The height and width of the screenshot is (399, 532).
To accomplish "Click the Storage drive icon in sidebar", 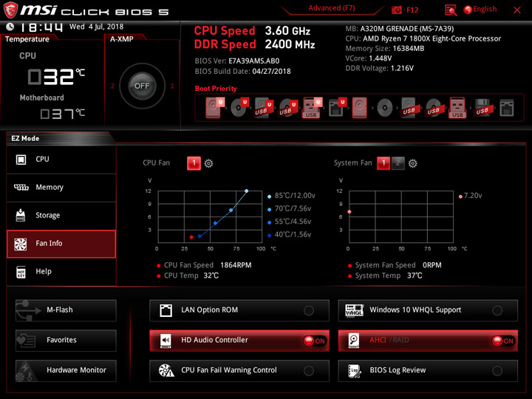I will tap(21, 215).
